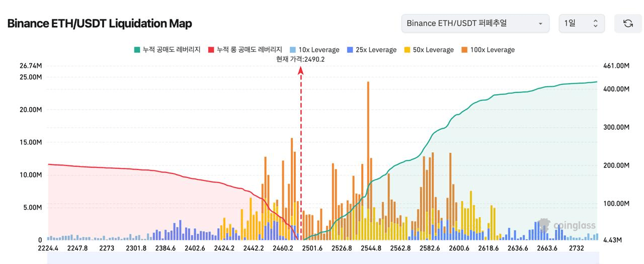Screen dimensions: 644x264
Task: Click the 2247.8 x-axis label
Action: 77,248
